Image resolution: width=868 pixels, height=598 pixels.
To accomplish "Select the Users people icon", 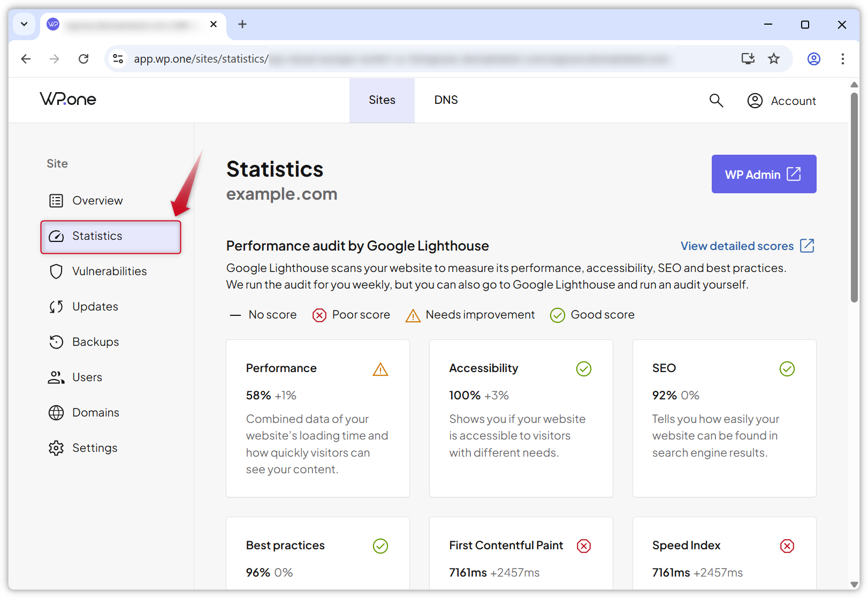I will coord(57,377).
